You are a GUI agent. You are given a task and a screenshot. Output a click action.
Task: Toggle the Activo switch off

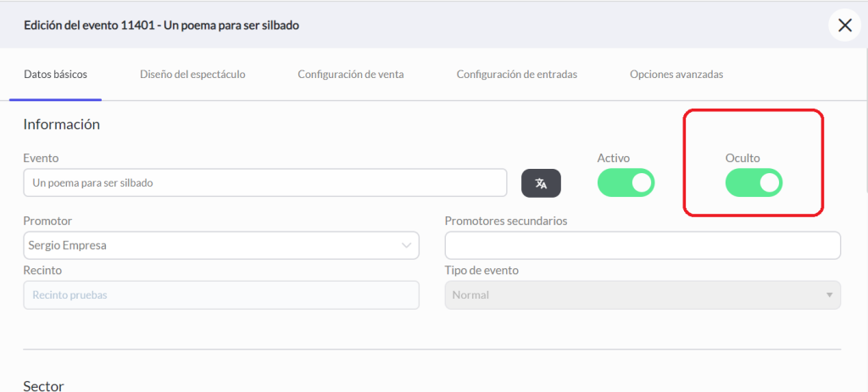point(626,183)
